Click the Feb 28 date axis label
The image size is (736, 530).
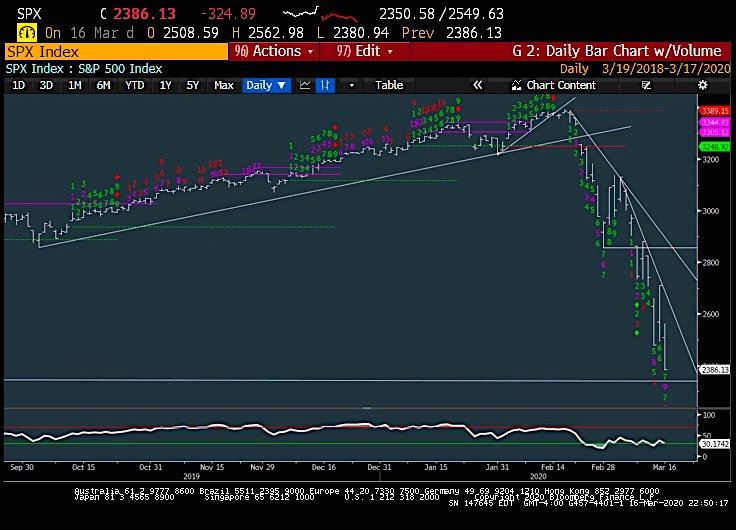click(603, 467)
